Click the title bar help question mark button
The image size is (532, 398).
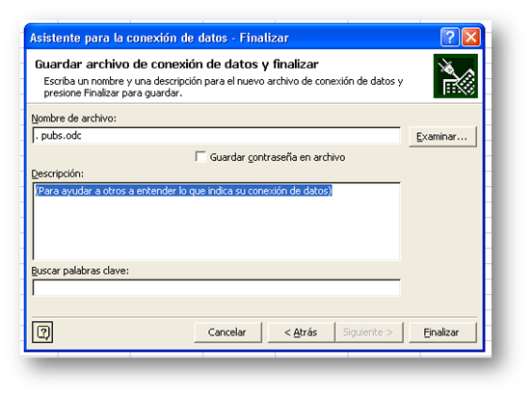tap(449, 37)
